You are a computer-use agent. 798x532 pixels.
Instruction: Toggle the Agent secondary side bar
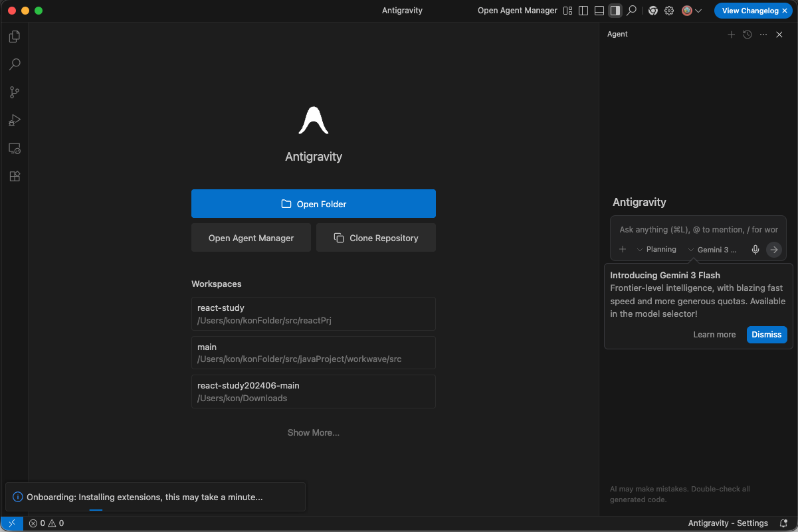[x=615, y=11]
